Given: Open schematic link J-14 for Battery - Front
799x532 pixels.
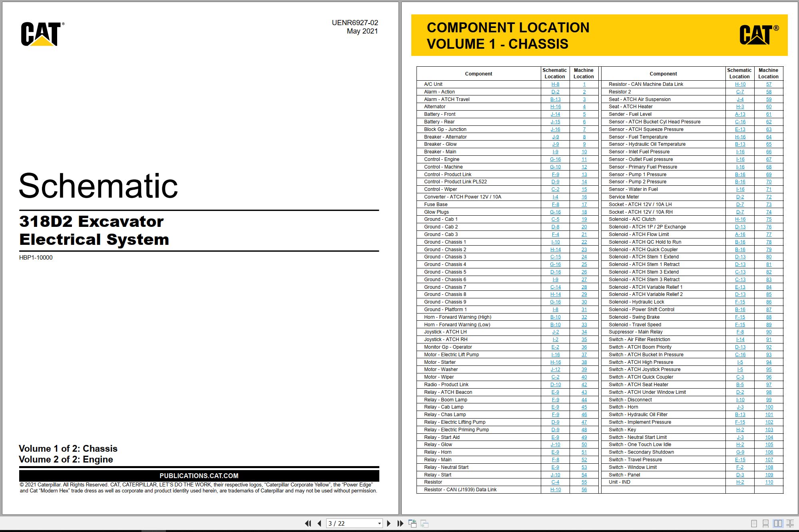Looking at the screenshot, I should 555,114.
